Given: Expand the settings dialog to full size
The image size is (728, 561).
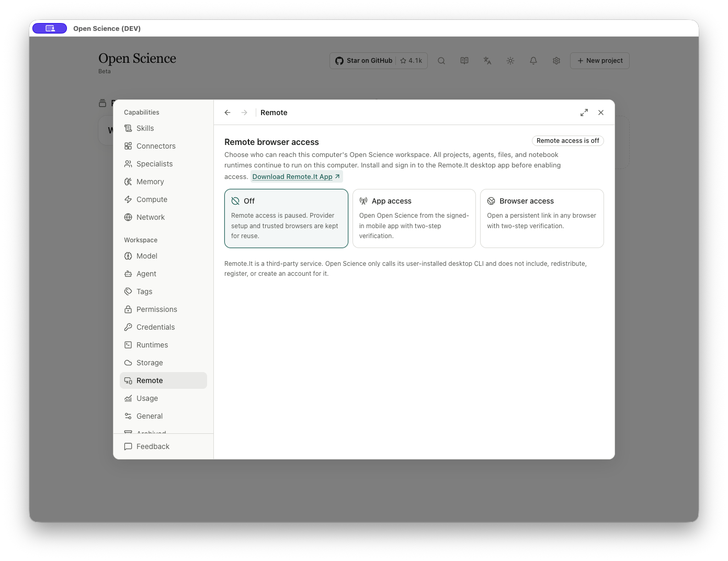Looking at the screenshot, I should point(584,113).
